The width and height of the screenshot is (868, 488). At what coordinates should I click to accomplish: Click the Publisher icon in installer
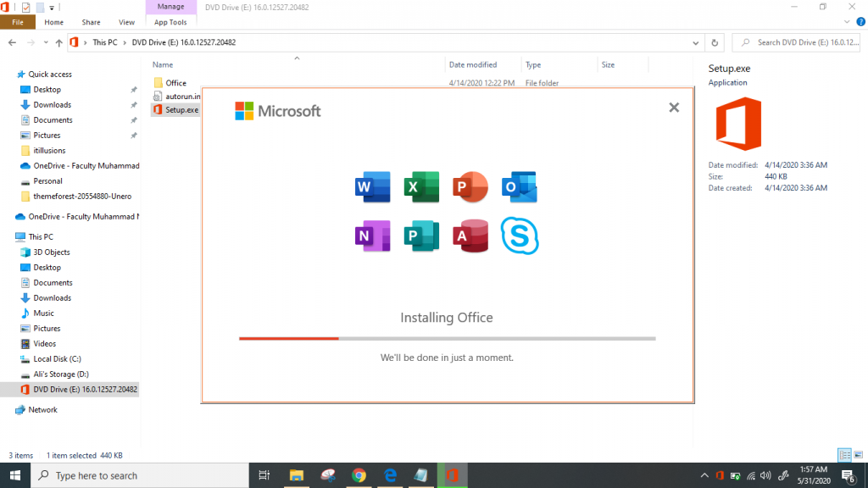[421, 236]
